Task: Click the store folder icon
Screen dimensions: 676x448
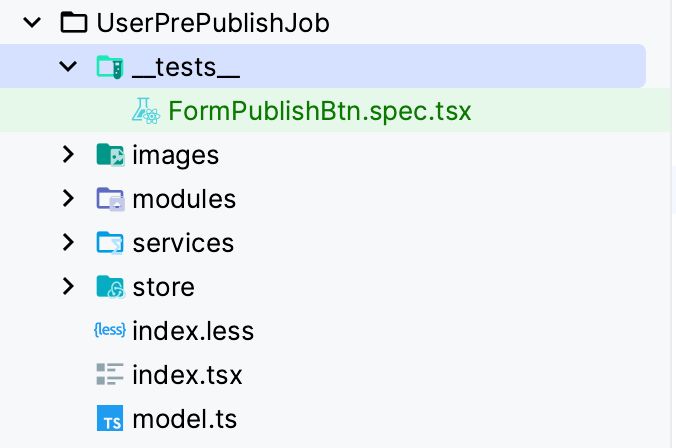Action: pos(109,287)
